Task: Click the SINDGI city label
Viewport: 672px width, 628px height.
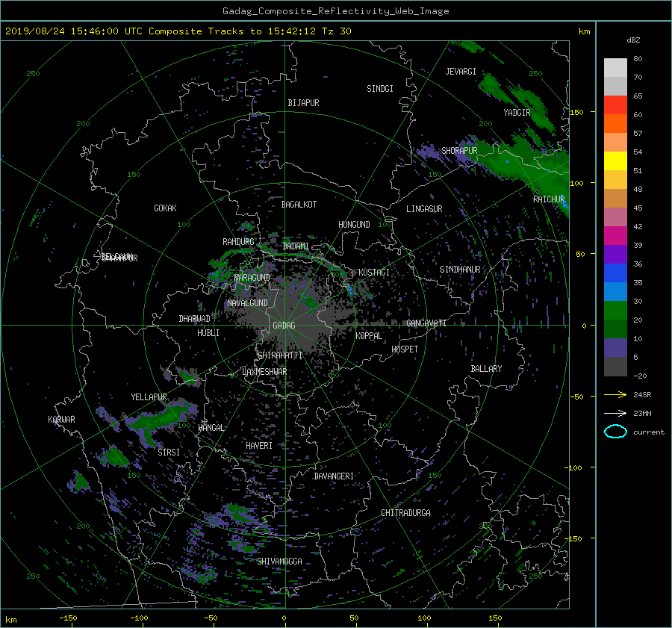Action: pyautogui.click(x=380, y=89)
